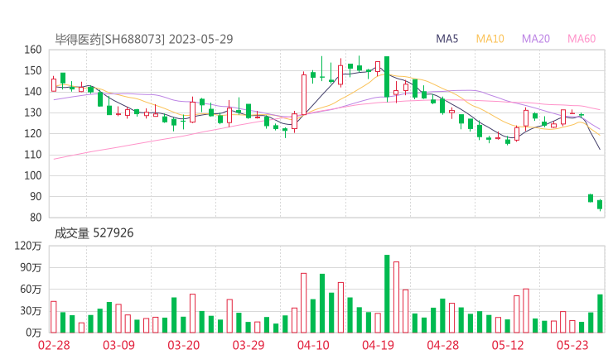The image size is (613, 364).
Task: Select the 02-28 date on the x-axis
Action: click(x=54, y=345)
